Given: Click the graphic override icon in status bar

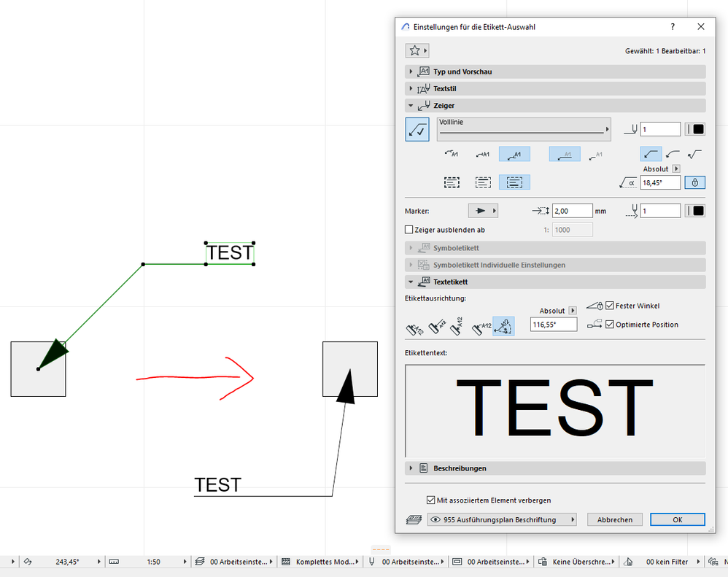Looking at the screenshot, I should 542,562.
